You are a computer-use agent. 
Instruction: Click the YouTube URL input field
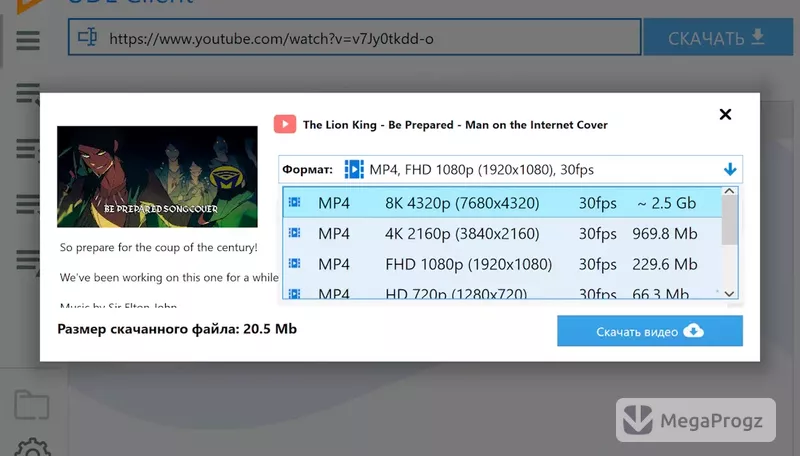[x=355, y=37]
